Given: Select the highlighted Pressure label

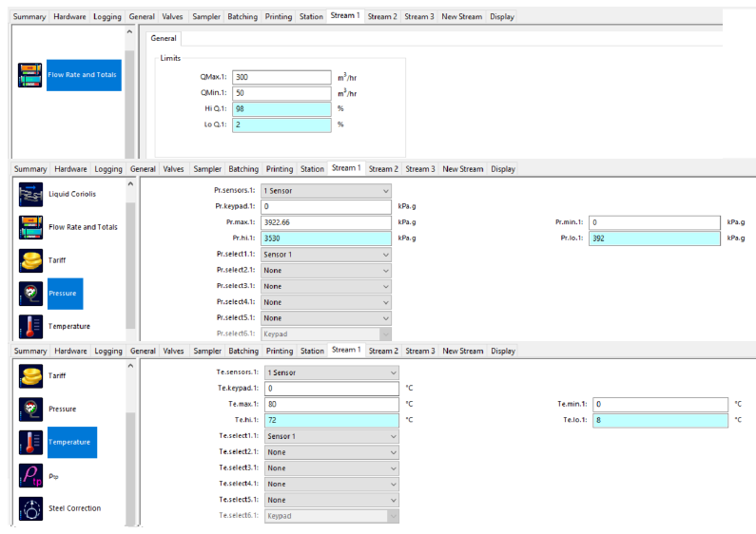Looking at the screenshot, I should click(65, 294).
